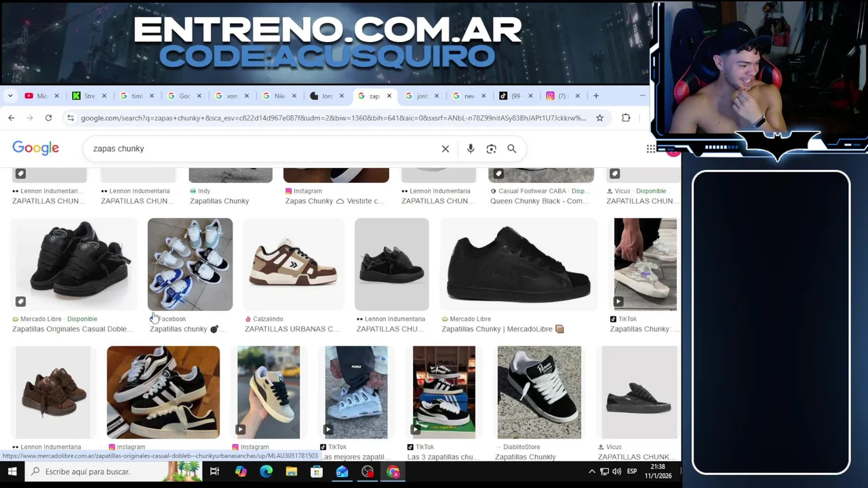Image resolution: width=868 pixels, height=488 pixels.
Task: Close the active 'zap' tab
Action: (x=389, y=96)
